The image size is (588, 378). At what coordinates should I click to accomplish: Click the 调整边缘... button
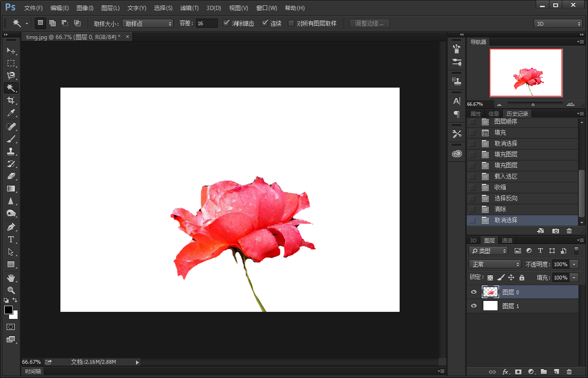[369, 23]
